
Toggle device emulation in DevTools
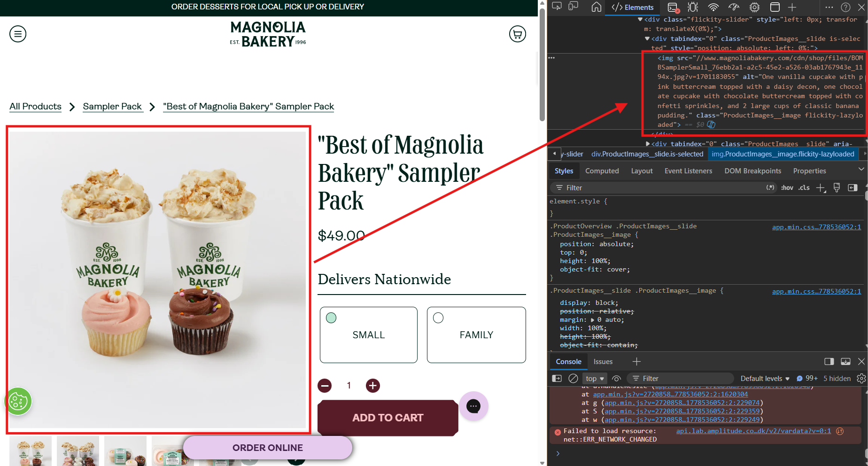pyautogui.click(x=573, y=7)
